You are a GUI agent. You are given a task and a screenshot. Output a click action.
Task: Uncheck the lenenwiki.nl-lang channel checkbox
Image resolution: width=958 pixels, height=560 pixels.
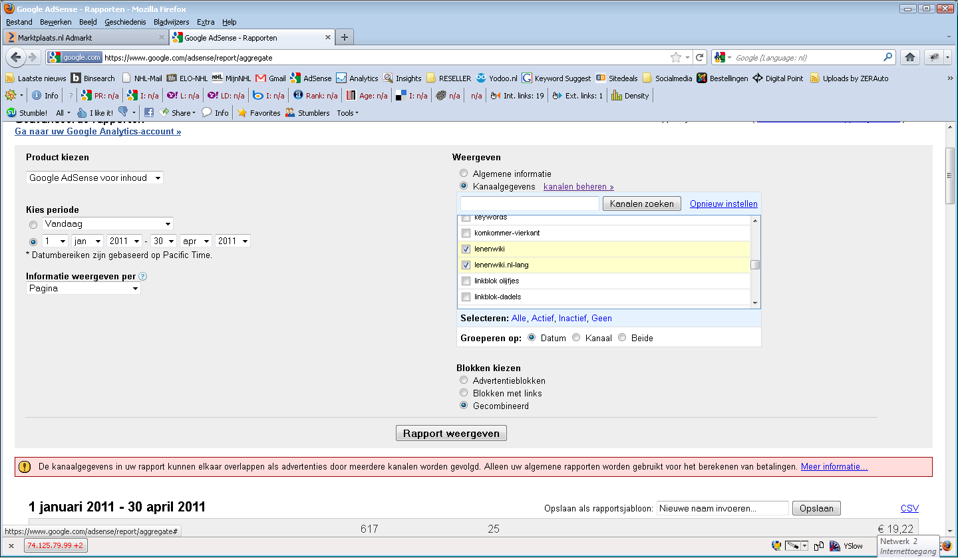466,265
